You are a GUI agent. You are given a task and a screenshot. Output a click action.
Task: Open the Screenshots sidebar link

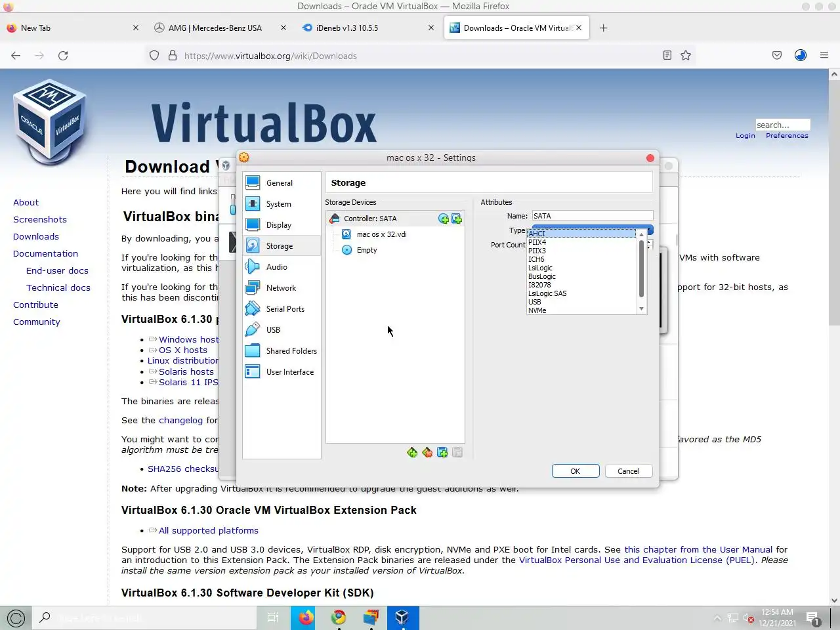pyautogui.click(x=40, y=220)
